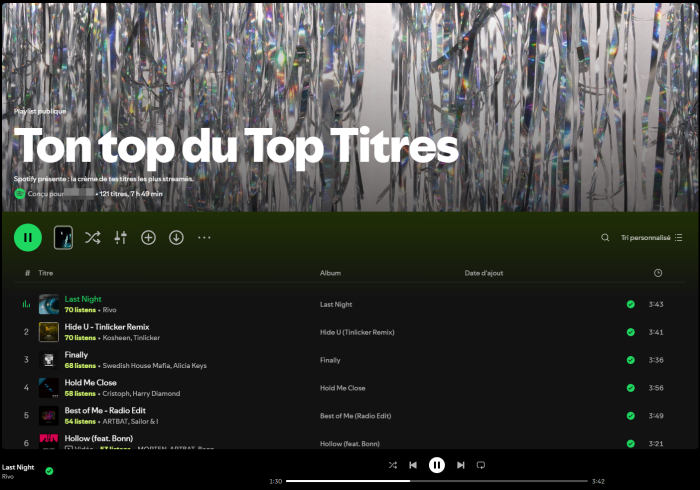
Task: Pause the playlist with the big green button
Action: pos(28,237)
